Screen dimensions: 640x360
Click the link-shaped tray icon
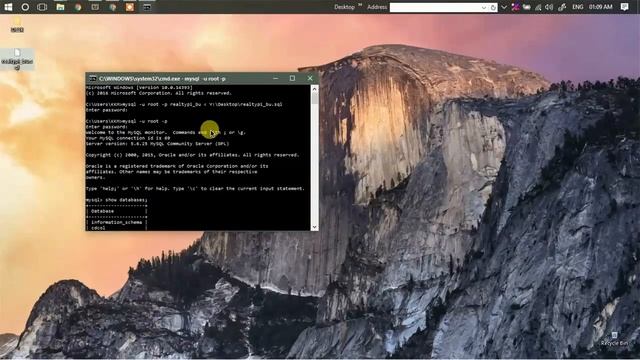[562, 7]
